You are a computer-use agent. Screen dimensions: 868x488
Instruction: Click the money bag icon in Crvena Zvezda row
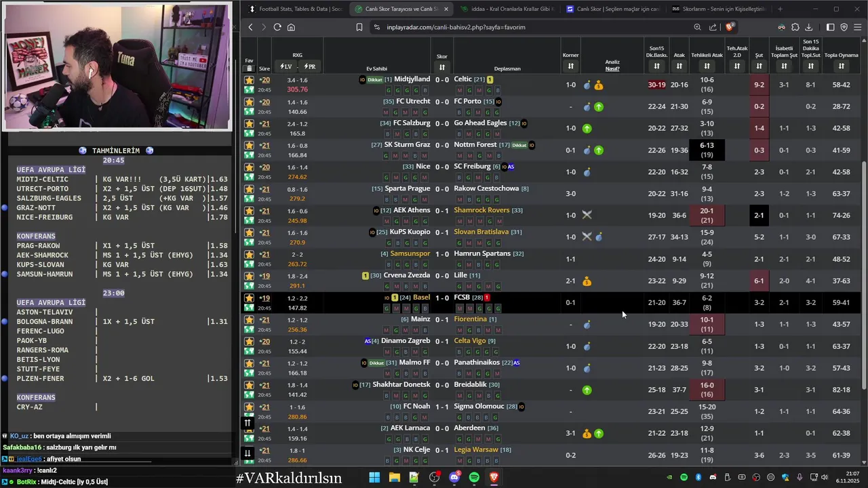click(x=587, y=281)
